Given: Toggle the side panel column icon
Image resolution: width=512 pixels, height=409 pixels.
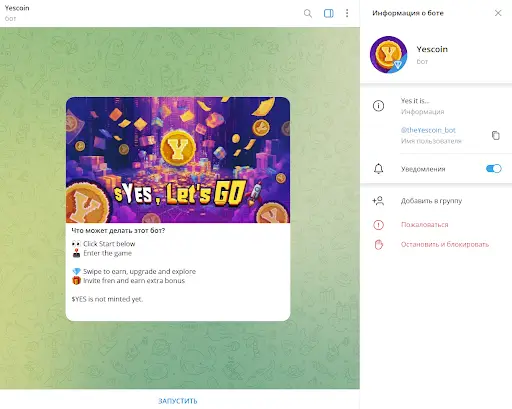Looking at the screenshot, I should pos(329,13).
